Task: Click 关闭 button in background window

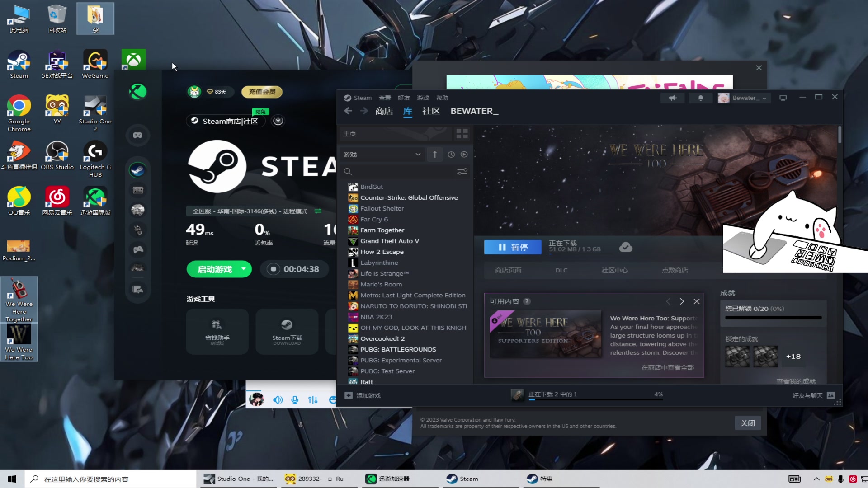Action: click(748, 423)
